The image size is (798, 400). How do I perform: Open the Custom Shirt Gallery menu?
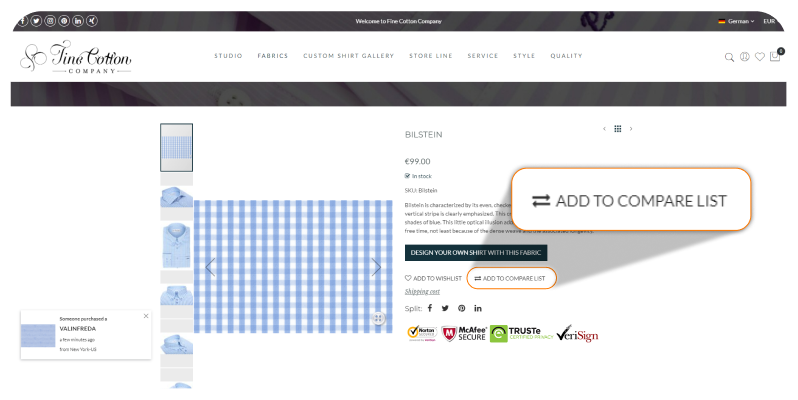click(349, 56)
